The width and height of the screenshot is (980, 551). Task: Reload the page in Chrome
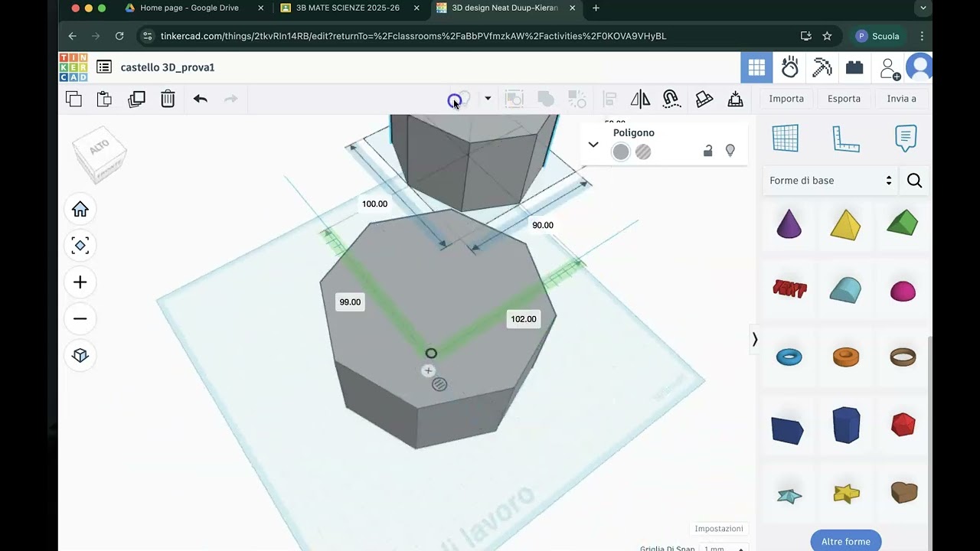(x=119, y=36)
